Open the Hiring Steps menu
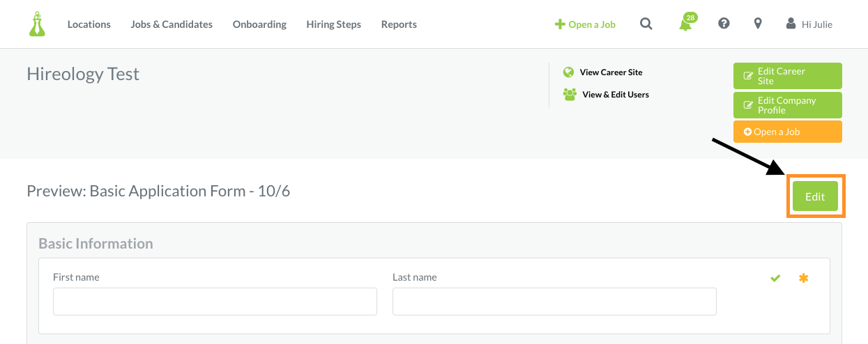Image resolution: width=868 pixels, height=344 pixels. click(x=334, y=24)
